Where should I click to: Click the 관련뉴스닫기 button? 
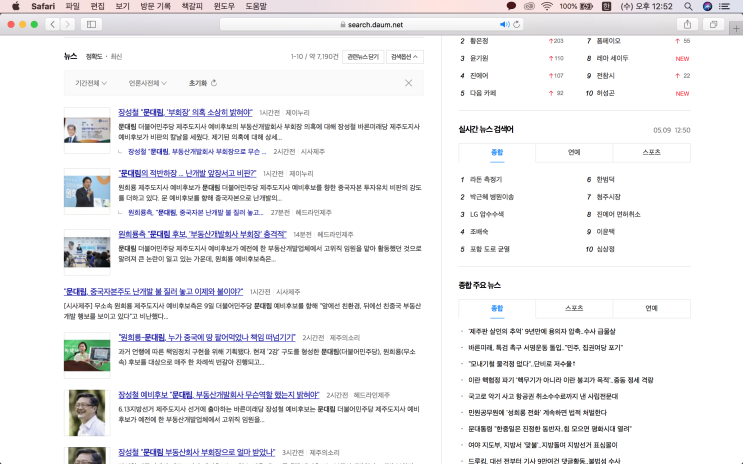coord(363,56)
